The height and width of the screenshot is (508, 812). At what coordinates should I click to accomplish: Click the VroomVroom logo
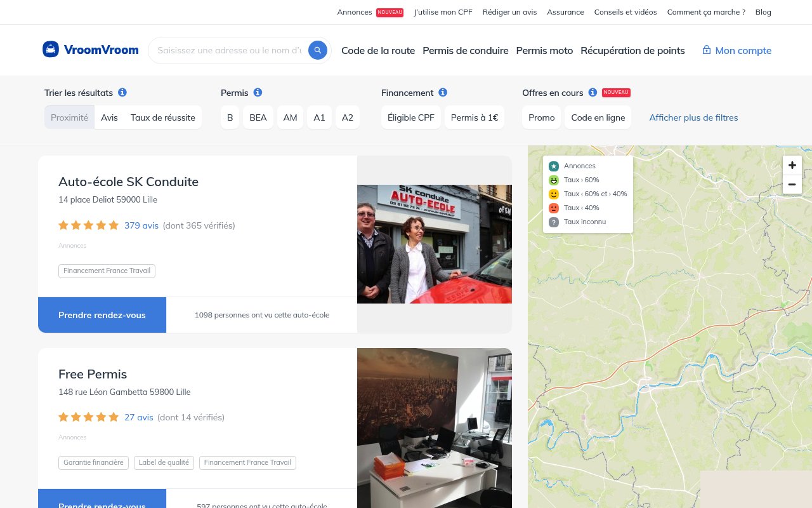pos(90,49)
